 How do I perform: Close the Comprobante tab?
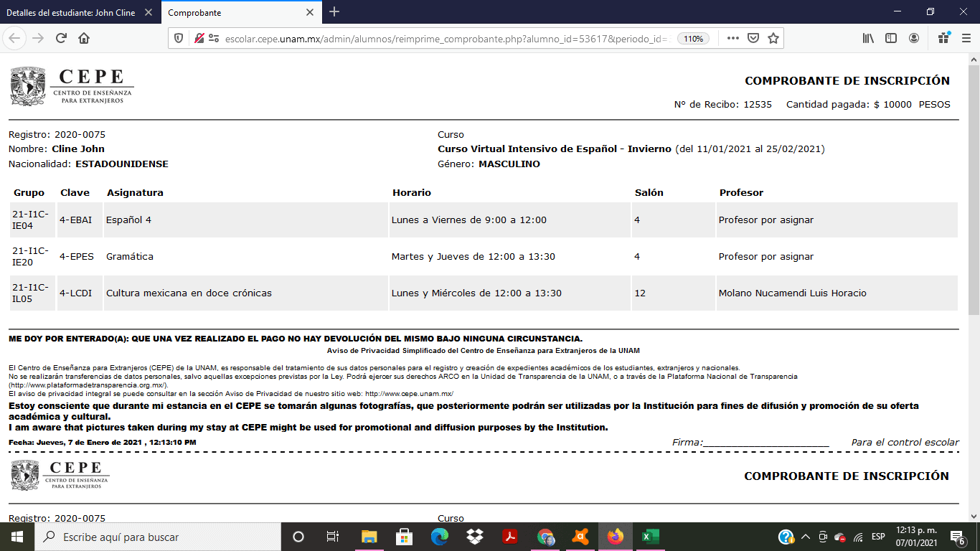[x=310, y=12]
